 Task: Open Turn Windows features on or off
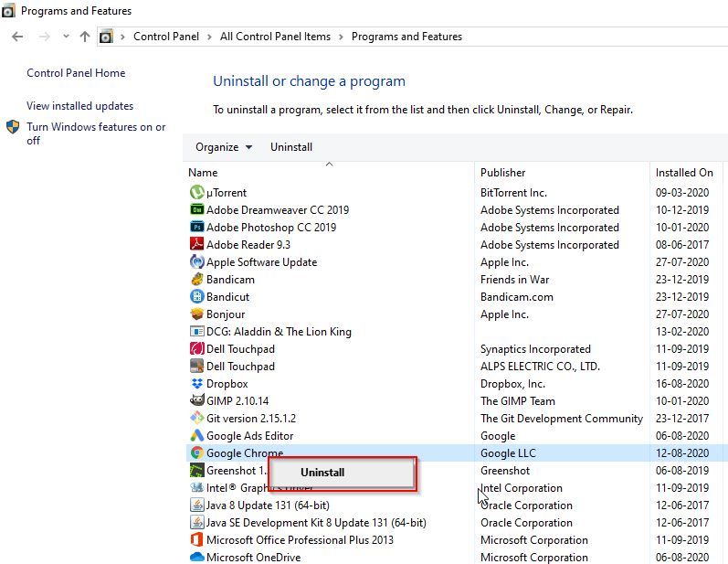(96, 133)
